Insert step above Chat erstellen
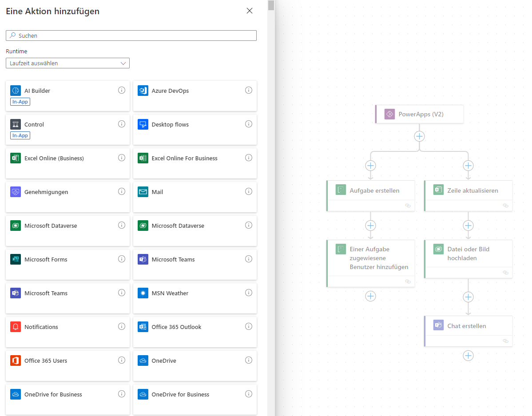 [x=468, y=297]
